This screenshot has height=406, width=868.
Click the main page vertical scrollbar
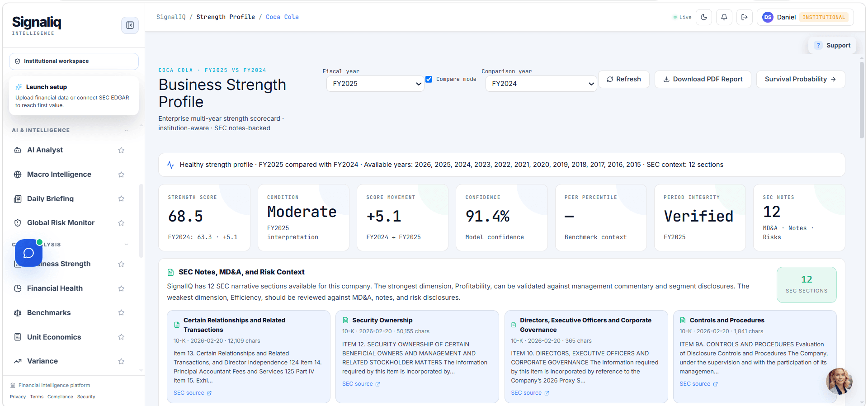(862, 99)
